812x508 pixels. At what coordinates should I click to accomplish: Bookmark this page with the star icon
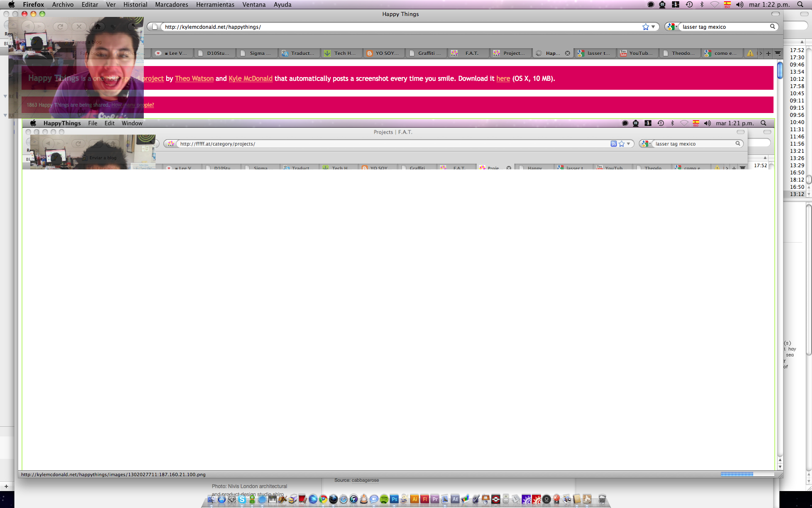[x=646, y=27]
